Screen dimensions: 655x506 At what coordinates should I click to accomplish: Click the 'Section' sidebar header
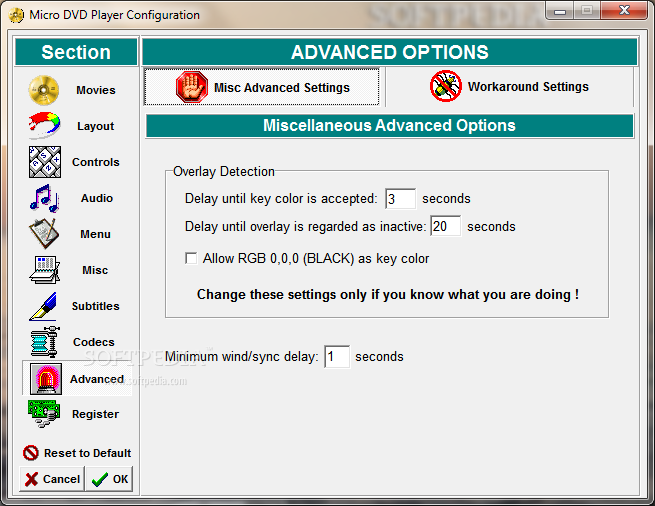point(76,52)
